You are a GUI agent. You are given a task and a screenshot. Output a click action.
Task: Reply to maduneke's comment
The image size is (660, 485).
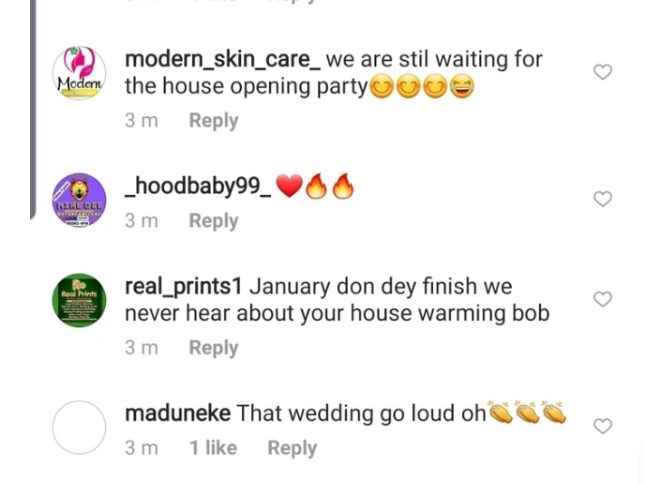pyautogui.click(x=291, y=448)
